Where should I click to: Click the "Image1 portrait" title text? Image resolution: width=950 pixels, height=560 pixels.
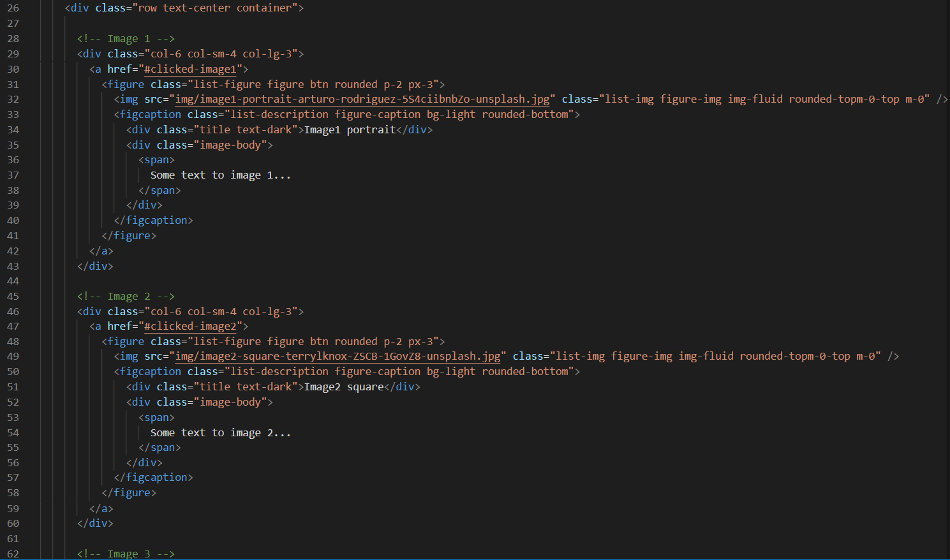[x=350, y=129]
